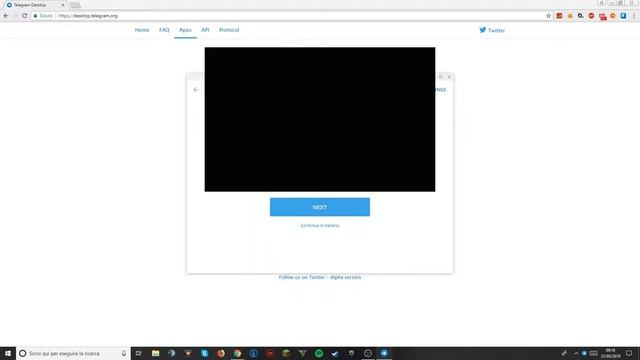Open Spotify from the taskbar
This screenshot has width=640, height=360.
pyautogui.click(x=319, y=353)
